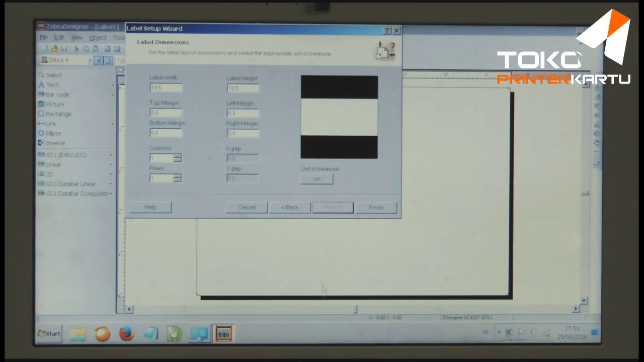Click the Bottom Margin field
644x362 pixels.
(166, 133)
